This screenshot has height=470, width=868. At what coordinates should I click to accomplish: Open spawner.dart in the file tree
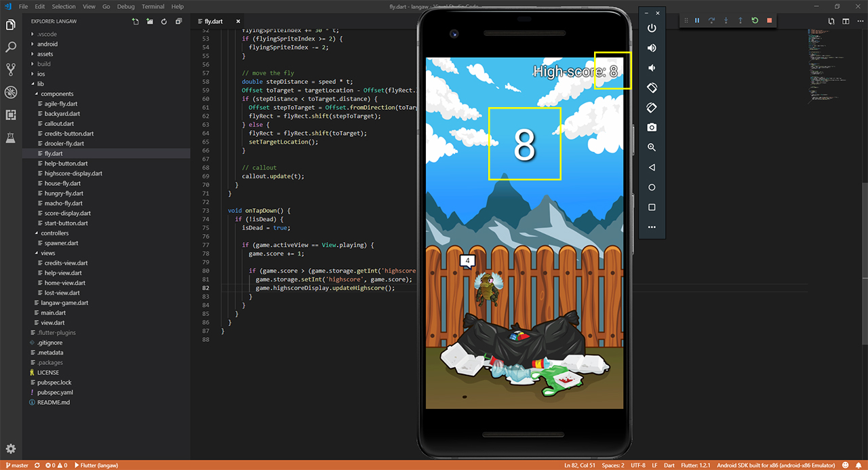coord(62,243)
